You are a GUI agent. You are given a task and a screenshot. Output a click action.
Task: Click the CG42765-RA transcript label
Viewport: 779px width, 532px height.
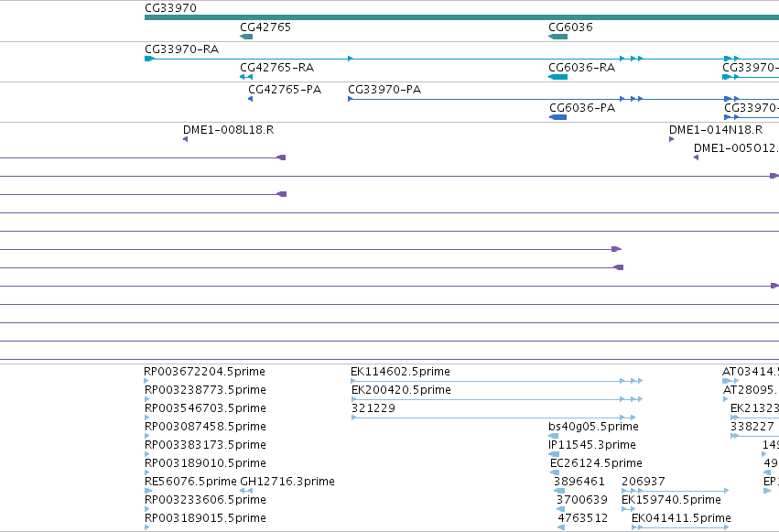pyautogui.click(x=276, y=68)
